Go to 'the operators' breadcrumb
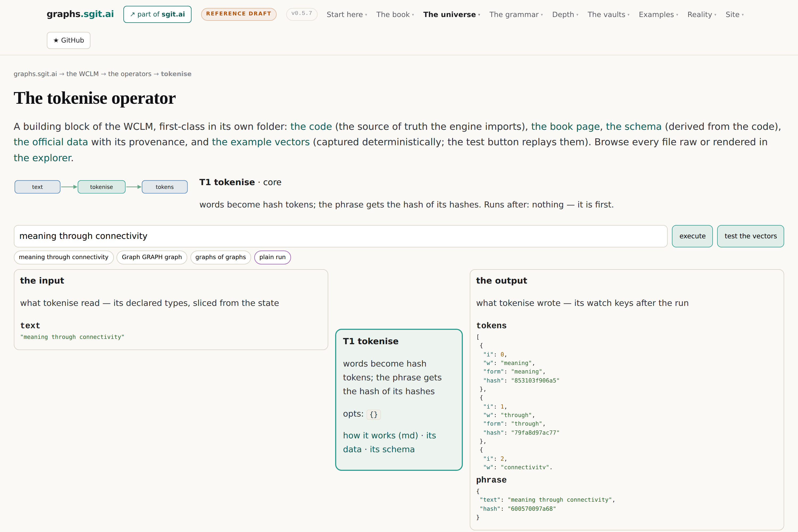798x532 pixels. click(x=130, y=74)
